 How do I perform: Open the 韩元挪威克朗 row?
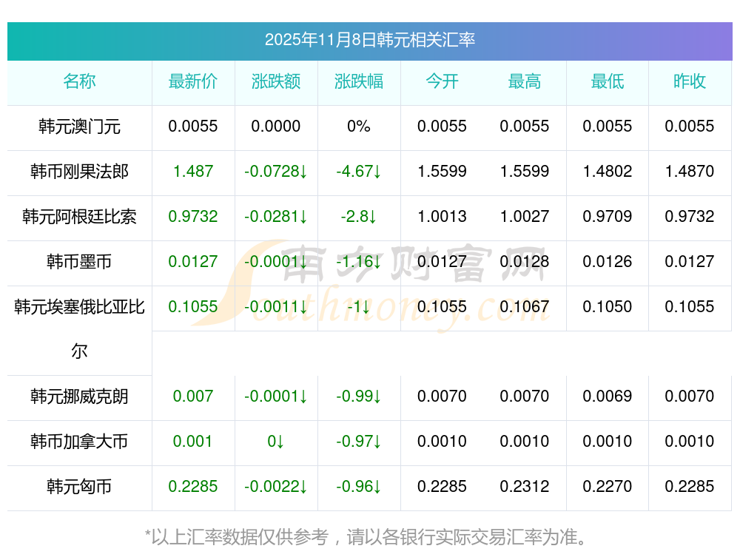(x=79, y=397)
